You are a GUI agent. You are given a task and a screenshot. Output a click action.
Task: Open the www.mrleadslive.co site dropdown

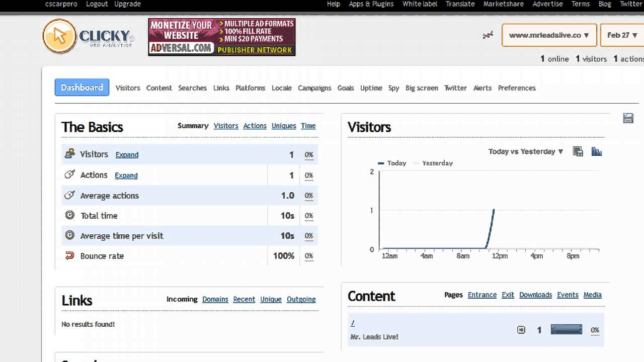549,35
